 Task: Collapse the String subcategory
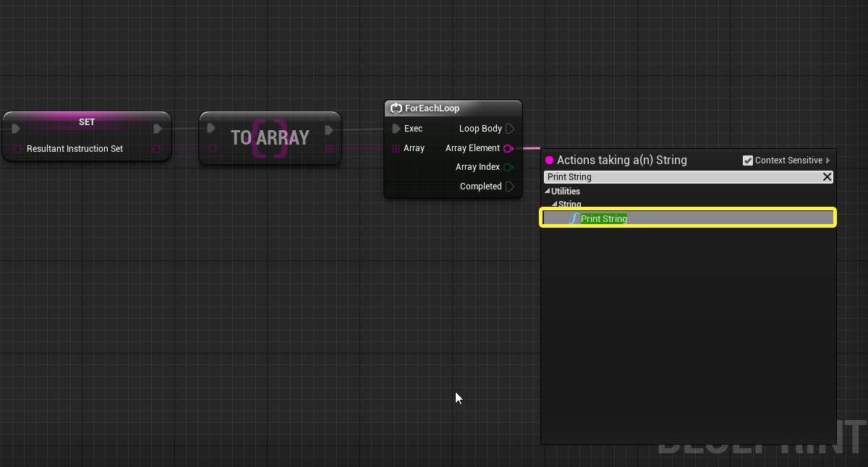pyautogui.click(x=555, y=205)
